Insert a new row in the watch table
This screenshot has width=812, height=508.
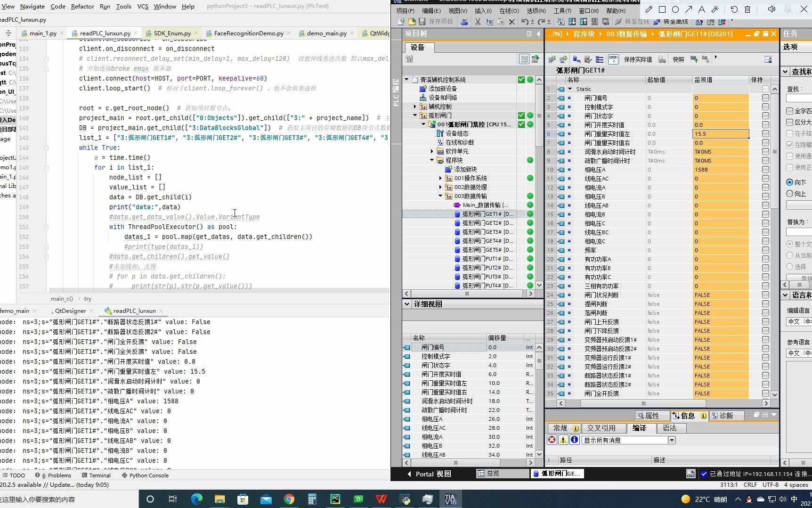(x=552, y=59)
